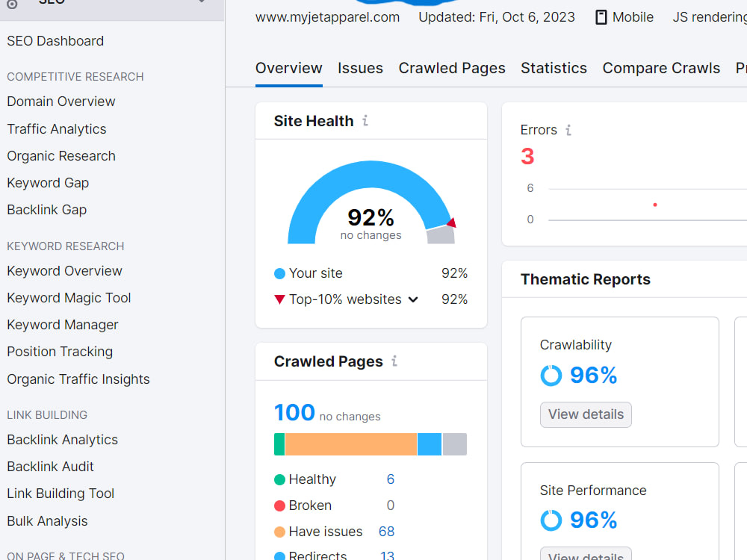Click the Crawled Pages info icon
Image resolution: width=747 pixels, height=560 pixels.
pyautogui.click(x=394, y=361)
